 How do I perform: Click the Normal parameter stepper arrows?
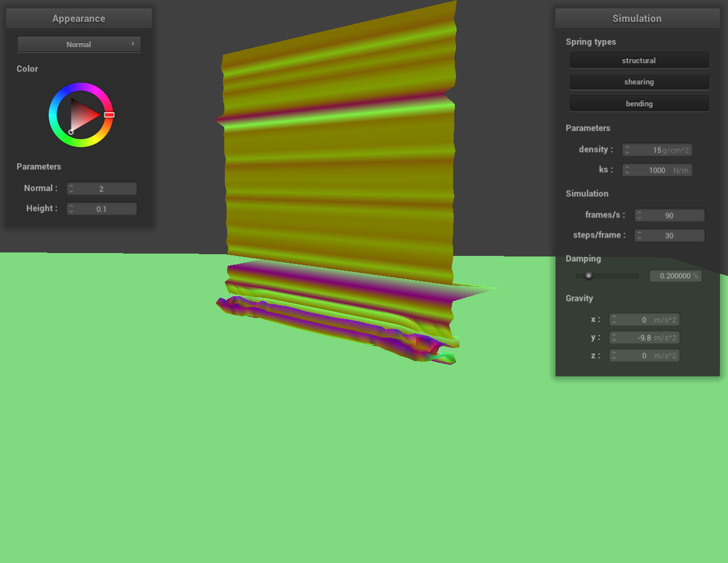click(x=71, y=189)
